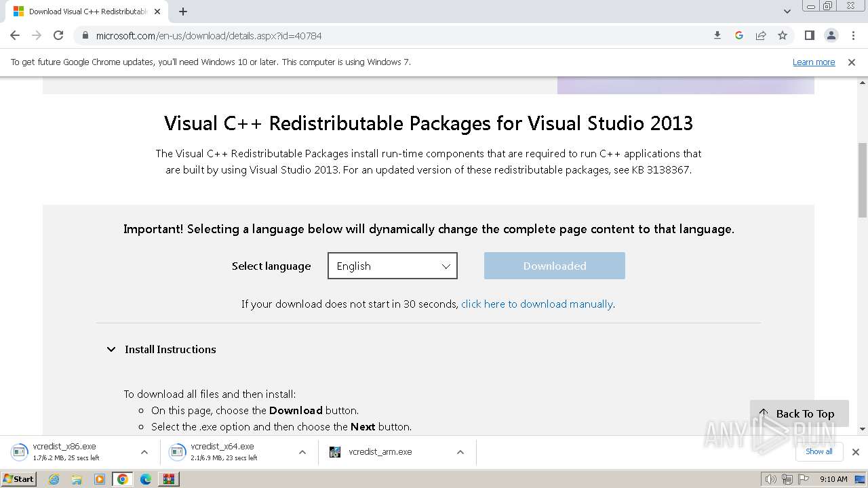Open the Select language dropdown
The width and height of the screenshot is (868, 488).
click(392, 266)
